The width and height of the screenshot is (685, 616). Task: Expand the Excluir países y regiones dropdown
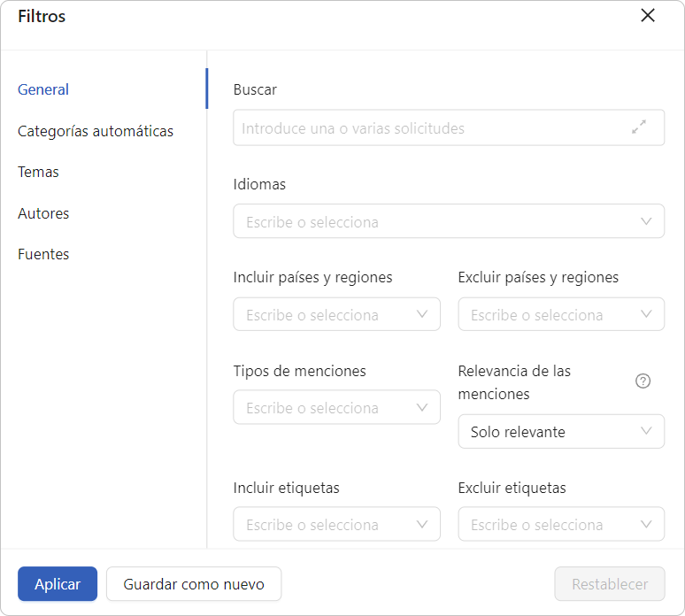point(561,314)
